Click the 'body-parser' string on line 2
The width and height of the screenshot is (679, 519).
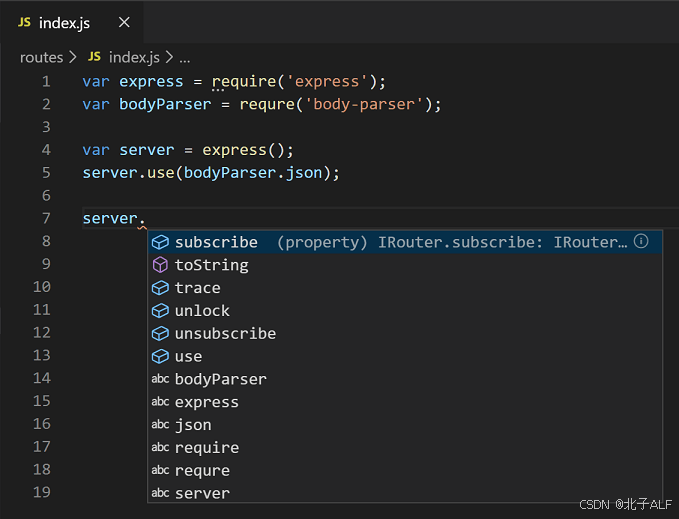click(363, 104)
